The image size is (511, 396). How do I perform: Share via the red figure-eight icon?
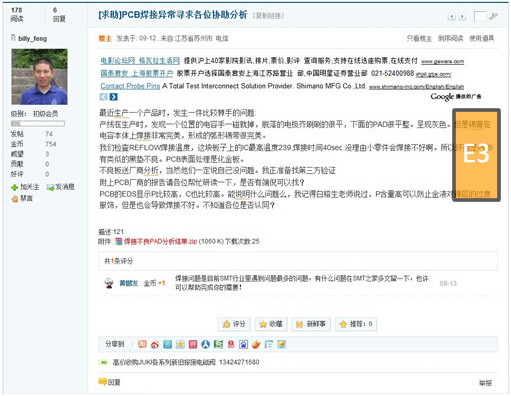(231, 344)
